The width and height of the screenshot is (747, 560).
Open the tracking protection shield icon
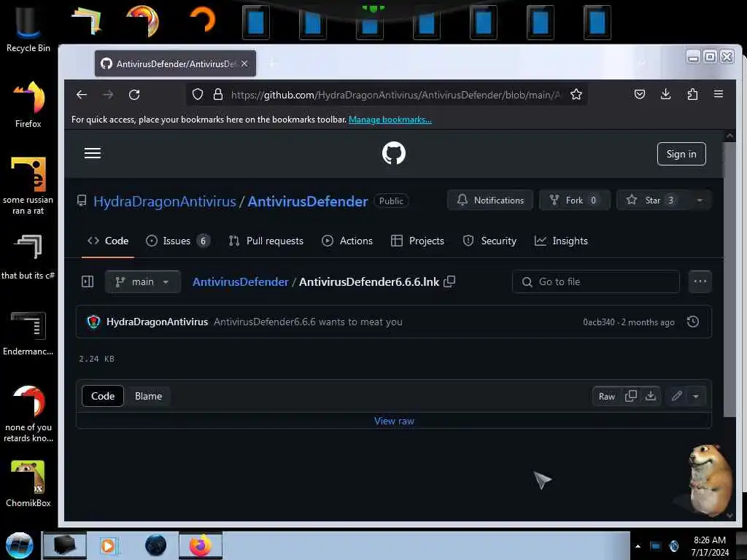click(x=198, y=94)
